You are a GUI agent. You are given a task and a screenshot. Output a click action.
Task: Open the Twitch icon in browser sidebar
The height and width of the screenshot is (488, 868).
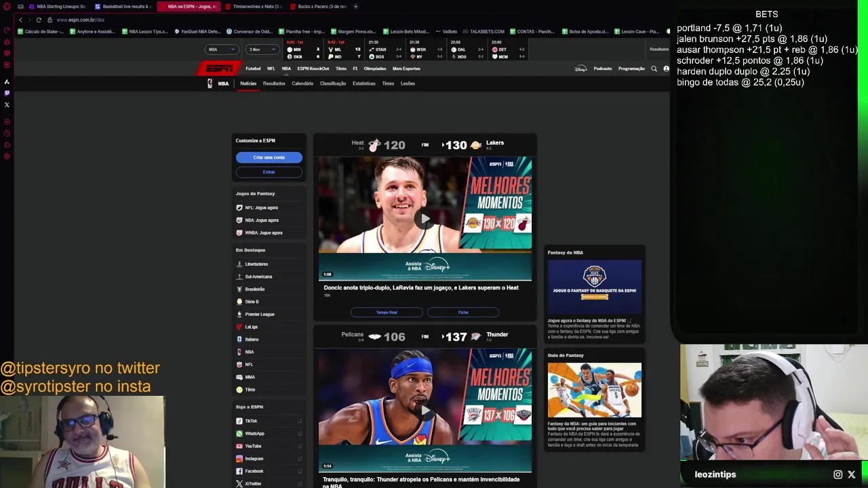(x=7, y=93)
